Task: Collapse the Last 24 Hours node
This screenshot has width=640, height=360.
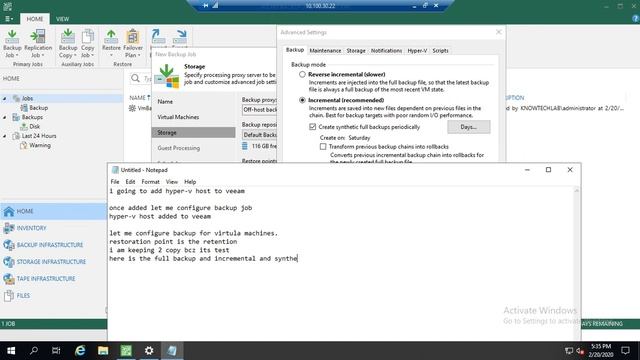Action: pyautogui.click(x=5, y=136)
